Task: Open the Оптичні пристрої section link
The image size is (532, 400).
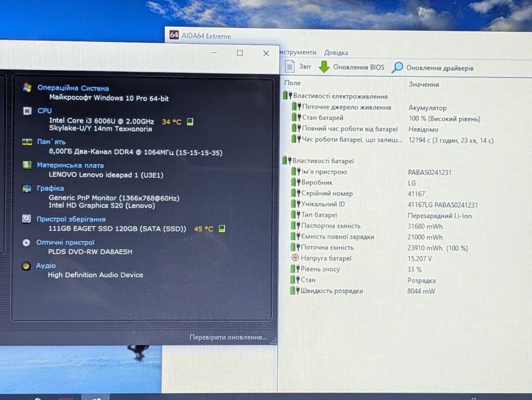Action: (65, 242)
